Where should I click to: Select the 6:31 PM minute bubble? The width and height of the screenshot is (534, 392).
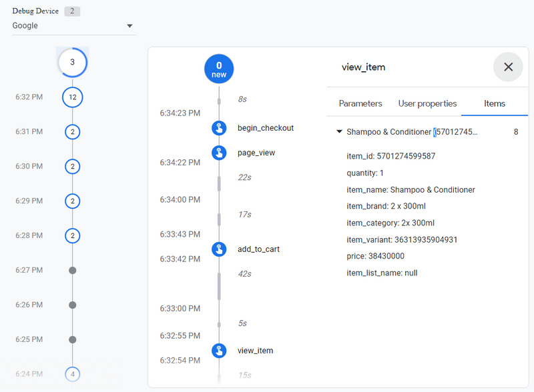click(73, 132)
